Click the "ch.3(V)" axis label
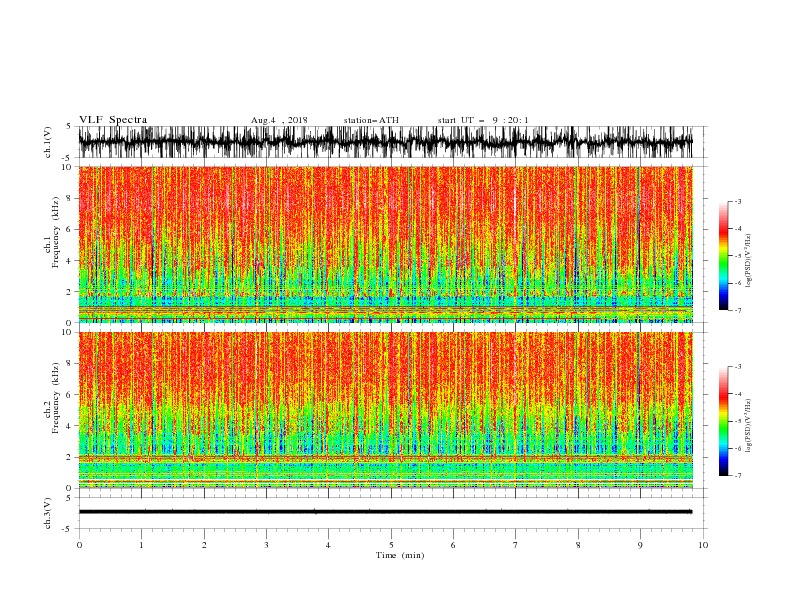The image size is (792, 612). [x=48, y=513]
